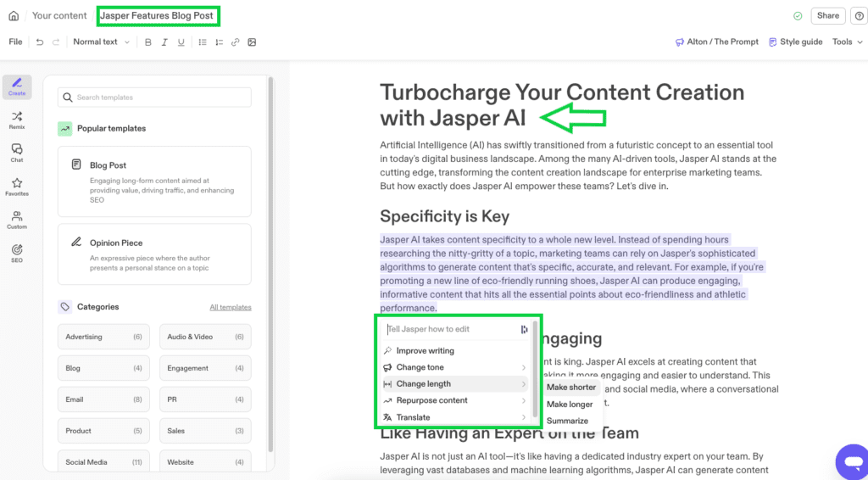Go to the home icon

(x=14, y=16)
